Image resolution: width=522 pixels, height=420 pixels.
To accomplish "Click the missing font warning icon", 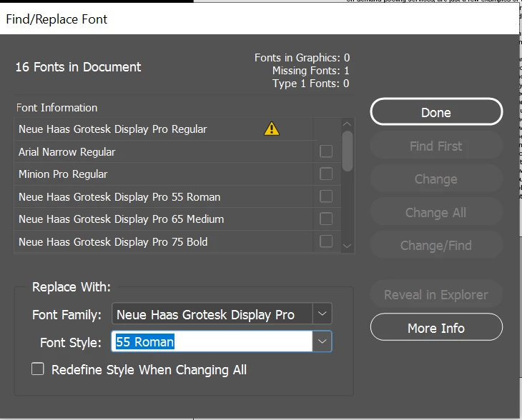I will click(272, 129).
